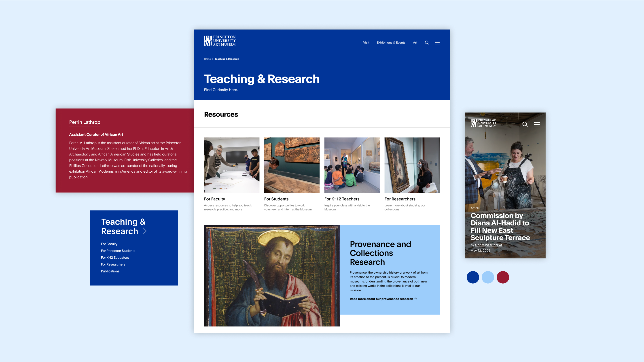Click the search icon in desktop header
This screenshot has width=644, height=362.
427,42
